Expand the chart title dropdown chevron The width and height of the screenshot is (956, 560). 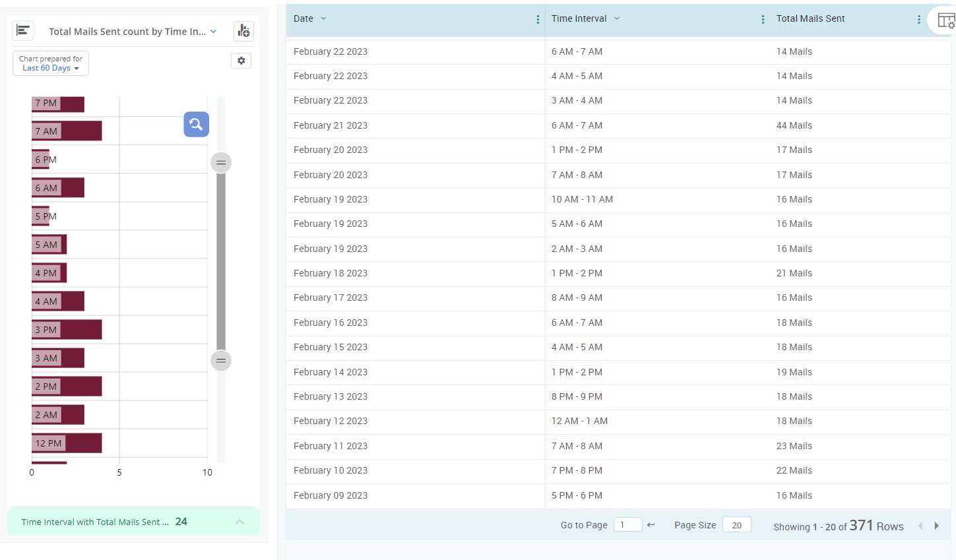(x=213, y=30)
